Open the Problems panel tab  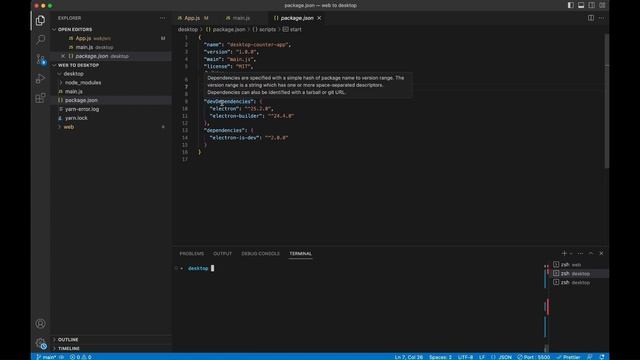click(191, 253)
